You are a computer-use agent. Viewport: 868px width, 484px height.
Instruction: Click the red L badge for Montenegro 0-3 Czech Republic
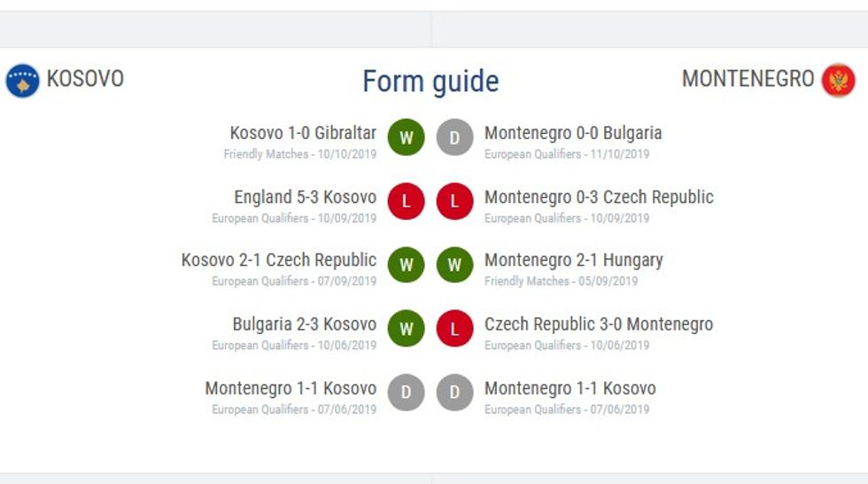tap(455, 201)
